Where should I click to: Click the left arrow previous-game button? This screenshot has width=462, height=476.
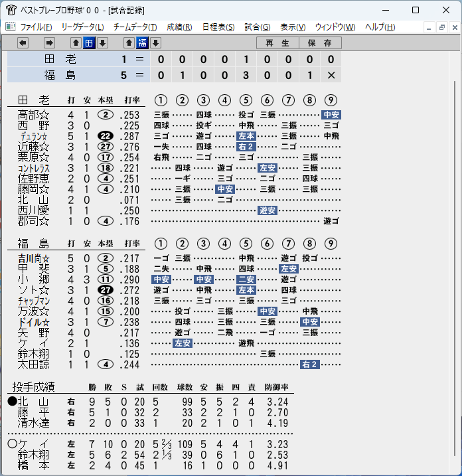tap(23, 42)
